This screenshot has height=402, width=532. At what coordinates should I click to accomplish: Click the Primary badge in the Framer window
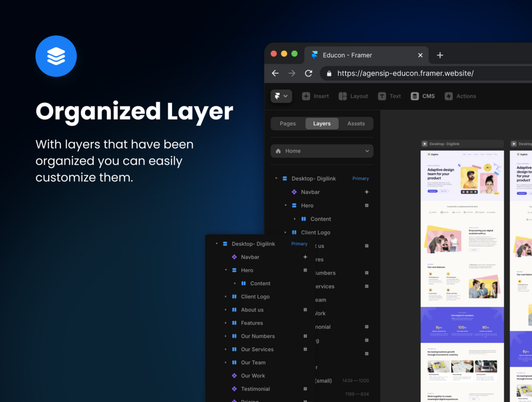[360, 178]
